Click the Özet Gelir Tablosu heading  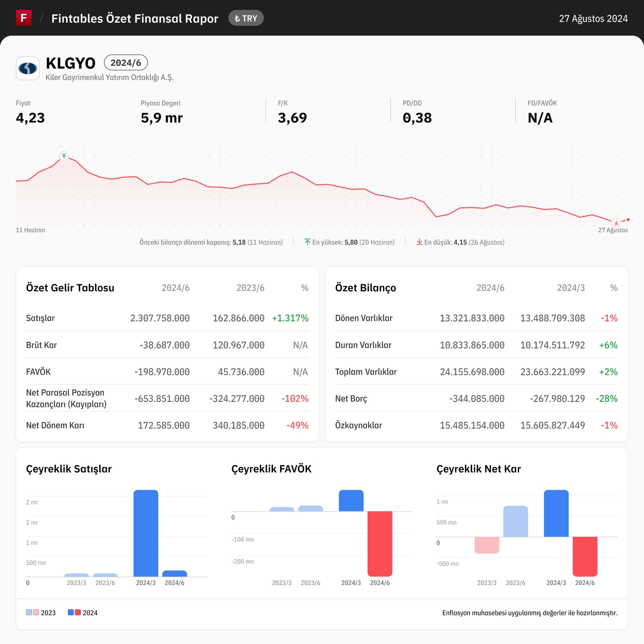pos(70,288)
